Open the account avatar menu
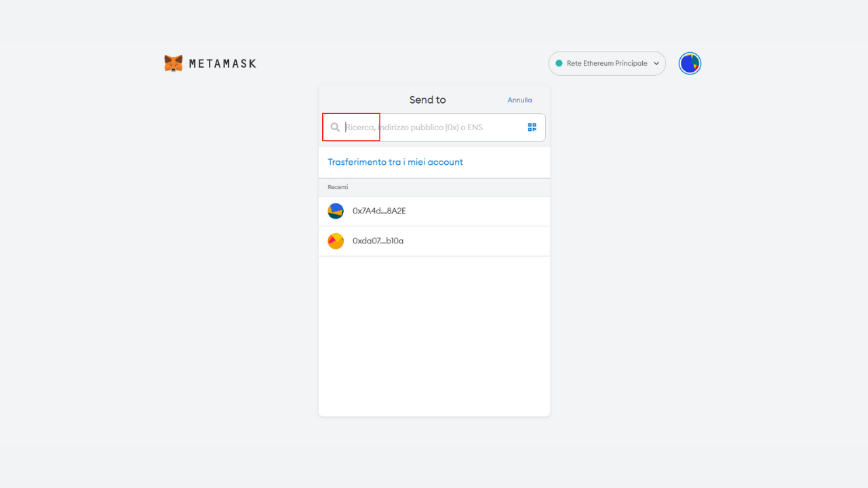The image size is (868, 488). click(x=690, y=64)
